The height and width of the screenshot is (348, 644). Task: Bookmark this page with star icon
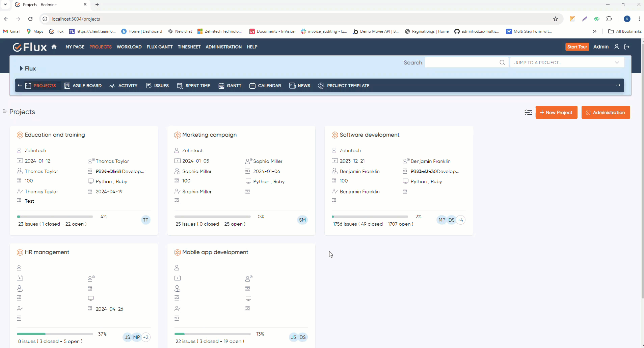click(556, 19)
